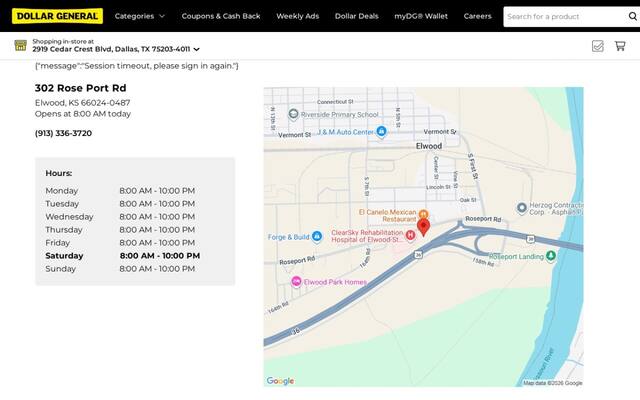
Task: Open the shopping cart icon
Action: coord(620,46)
